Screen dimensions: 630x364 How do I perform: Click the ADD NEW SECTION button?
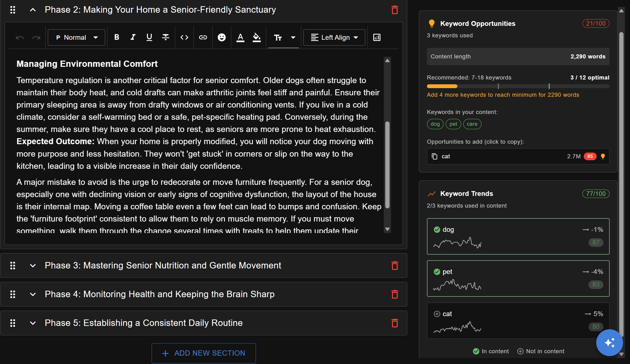pyautogui.click(x=204, y=353)
